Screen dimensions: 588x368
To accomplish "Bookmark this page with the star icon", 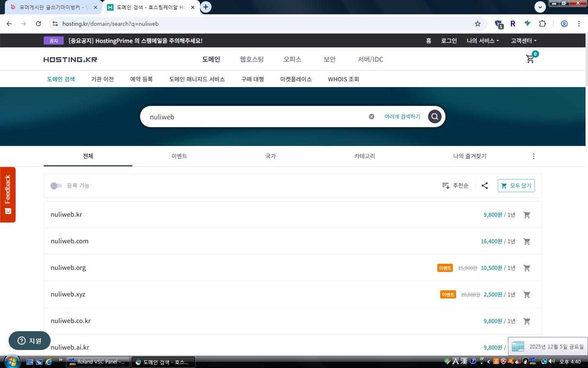I will tap(477, 24).
